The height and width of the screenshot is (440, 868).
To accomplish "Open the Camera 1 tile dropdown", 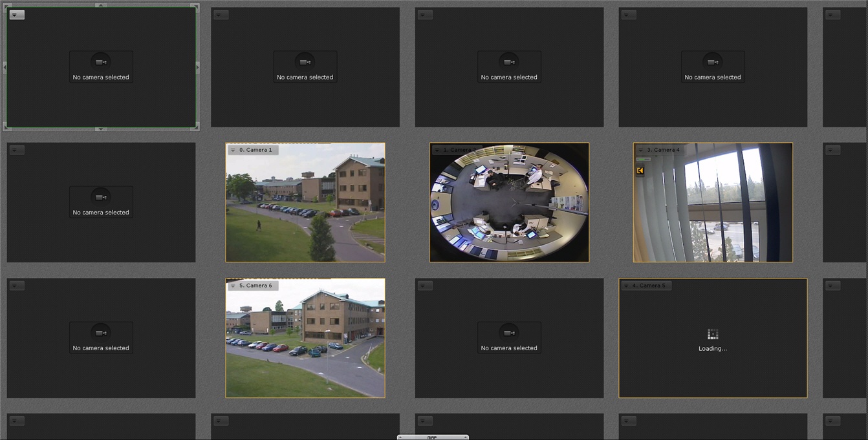I will (233, 150).
